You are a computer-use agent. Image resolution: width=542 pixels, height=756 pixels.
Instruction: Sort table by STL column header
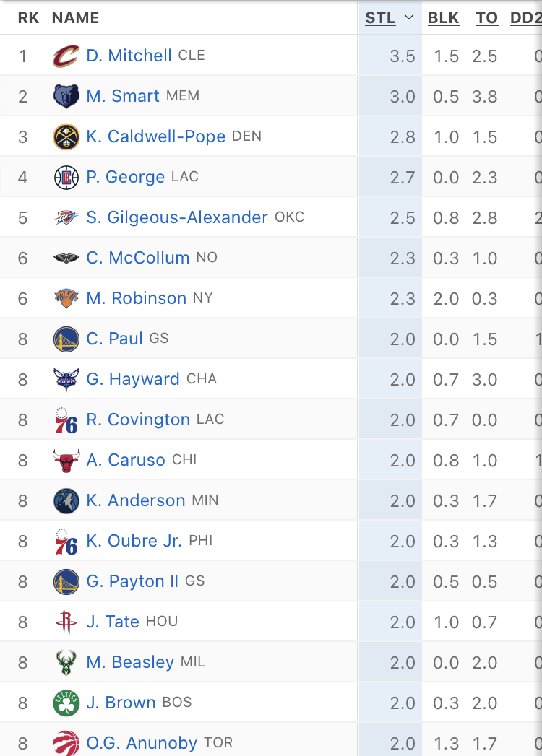click(381, 18)
